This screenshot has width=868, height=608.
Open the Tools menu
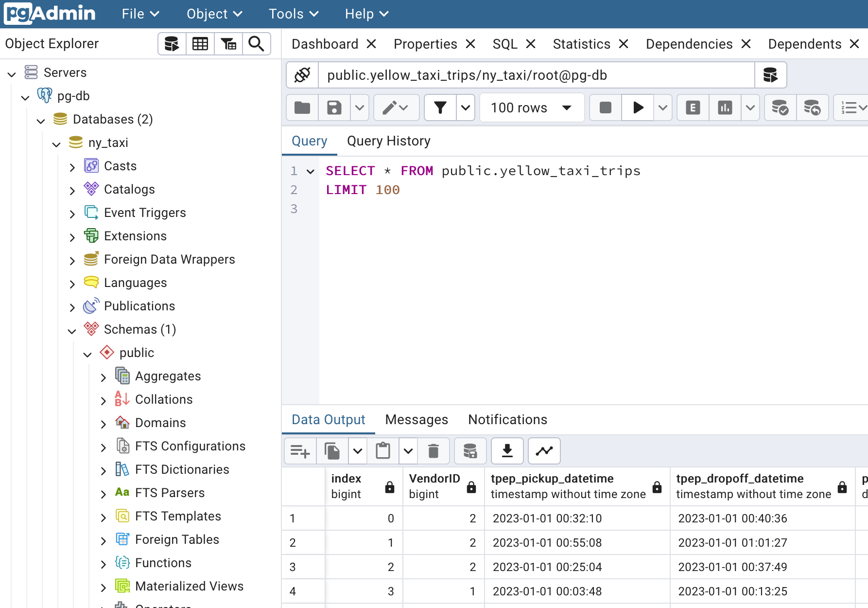tap(294, 14)
